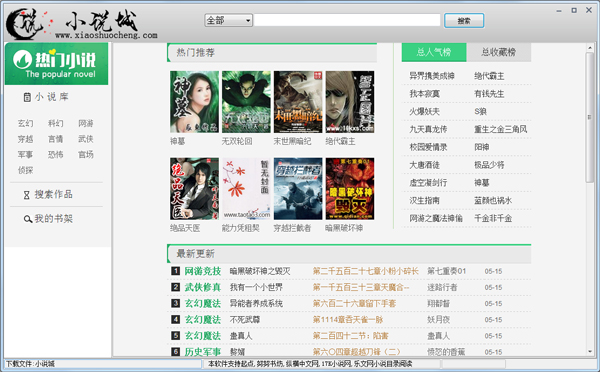The image size is (600, 372).
Task: Open 火爆妖夫 in the ranking list
Action: click(424, 111)
